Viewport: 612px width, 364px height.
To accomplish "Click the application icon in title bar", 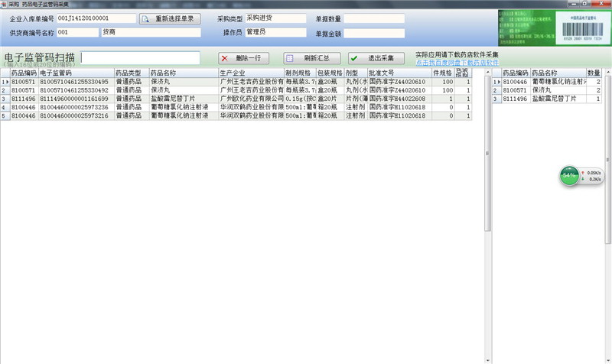I will point(5,4).
